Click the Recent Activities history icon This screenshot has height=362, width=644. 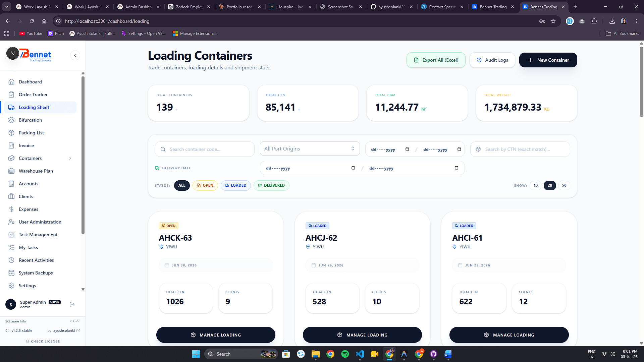pos(11,260)
